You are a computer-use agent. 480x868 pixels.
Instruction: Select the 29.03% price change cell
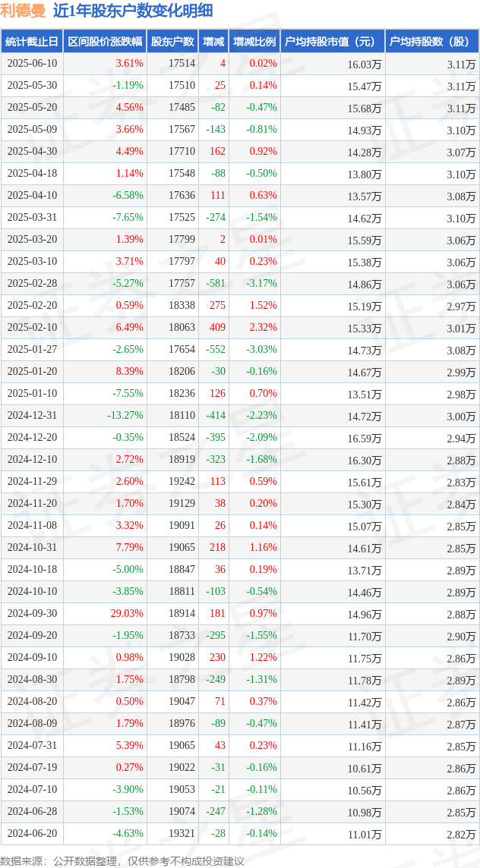tap(105, 614)
